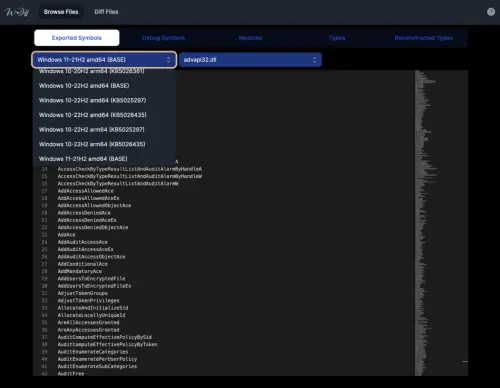The image size is (500, 388).
Task: Open the Types tab
Action: click(x=337, y=38)
